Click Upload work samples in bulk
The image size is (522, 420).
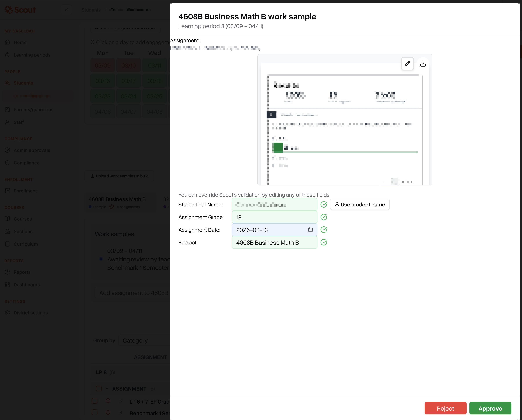click(x=119, y=176)
